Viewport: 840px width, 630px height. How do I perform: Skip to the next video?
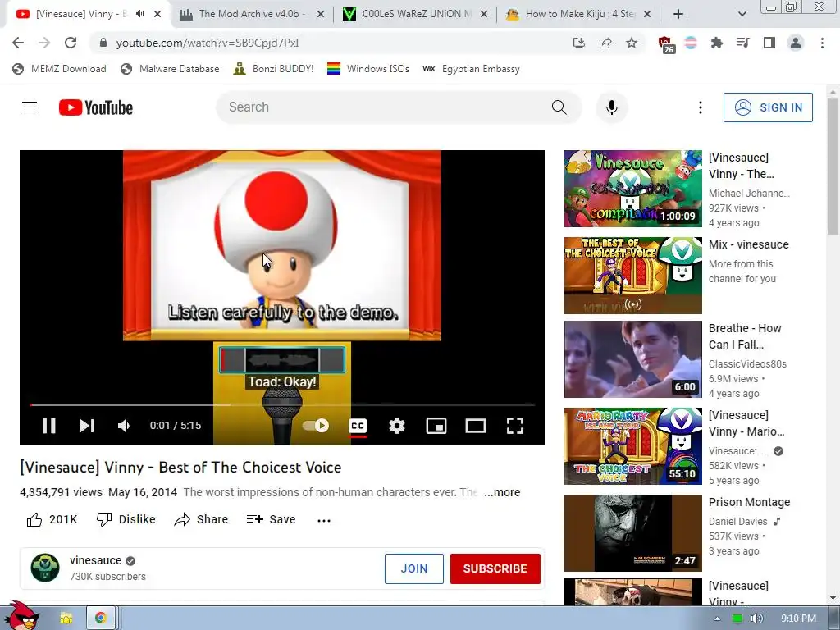[87, 426]
